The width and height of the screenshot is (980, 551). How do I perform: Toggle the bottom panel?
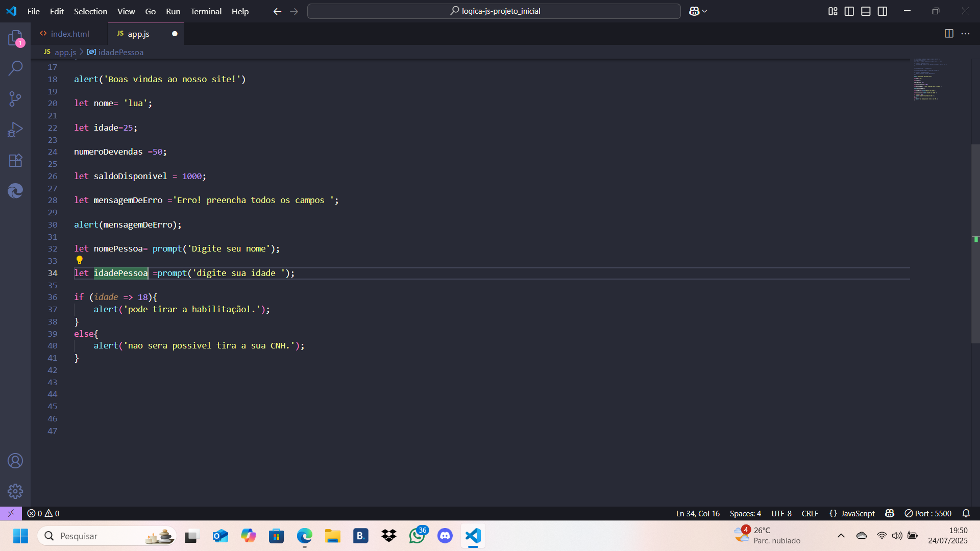(x=866, y=11)
